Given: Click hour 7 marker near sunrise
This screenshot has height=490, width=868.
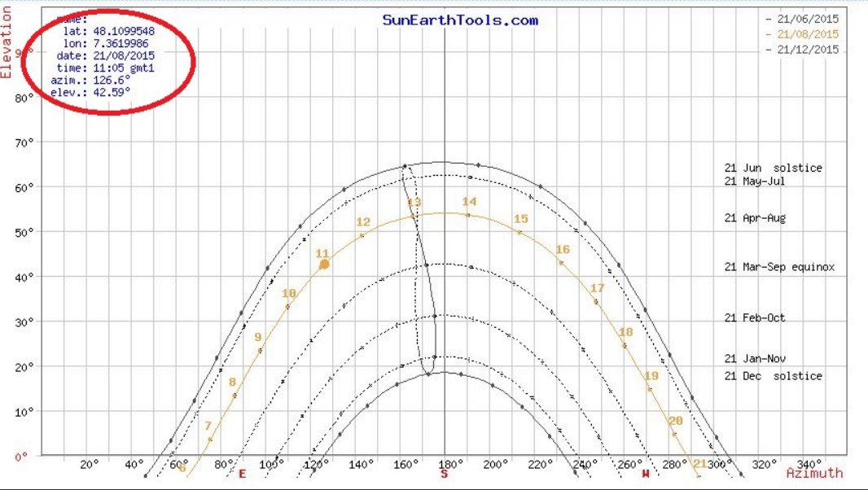Looking at the screenshot, I should 208,426.
